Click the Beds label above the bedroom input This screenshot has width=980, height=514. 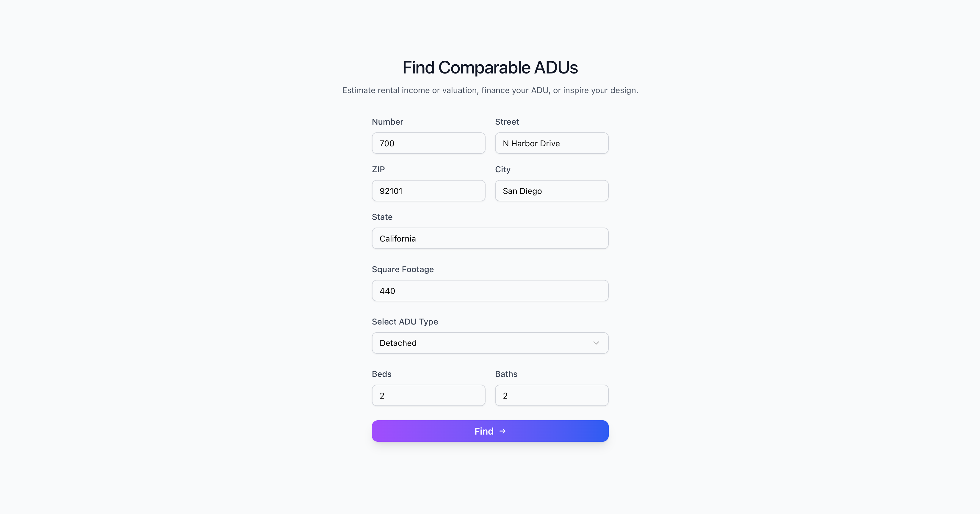382,374
